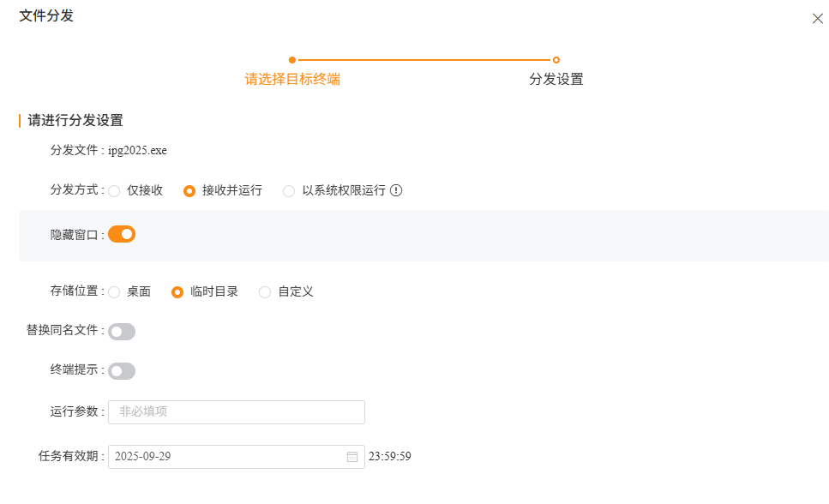Select the 分发设置 step label

556,79
